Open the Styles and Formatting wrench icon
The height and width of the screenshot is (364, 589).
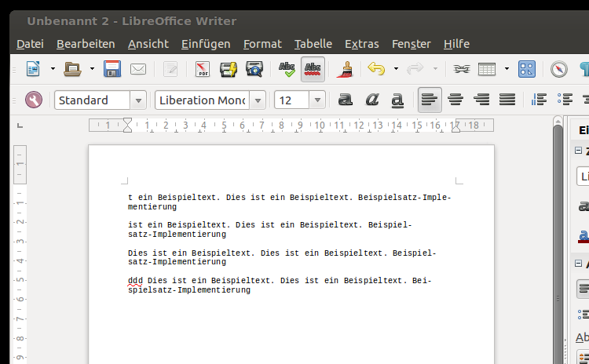click(34, 100)
